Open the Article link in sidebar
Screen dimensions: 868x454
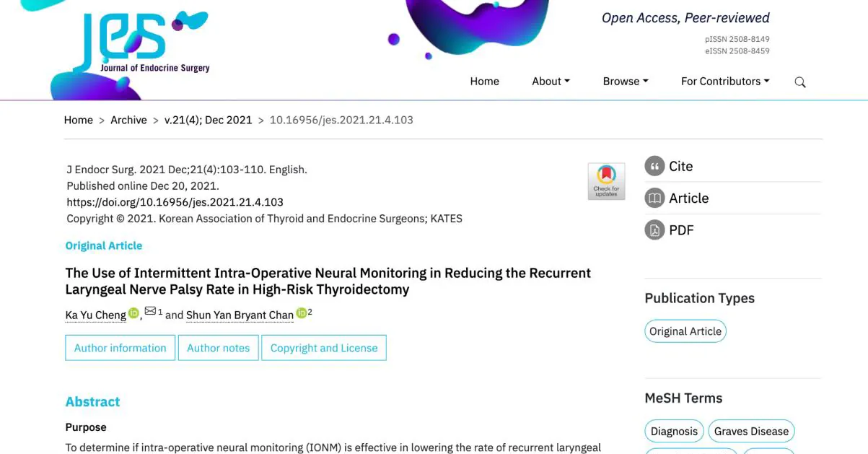tap(689, 198)
